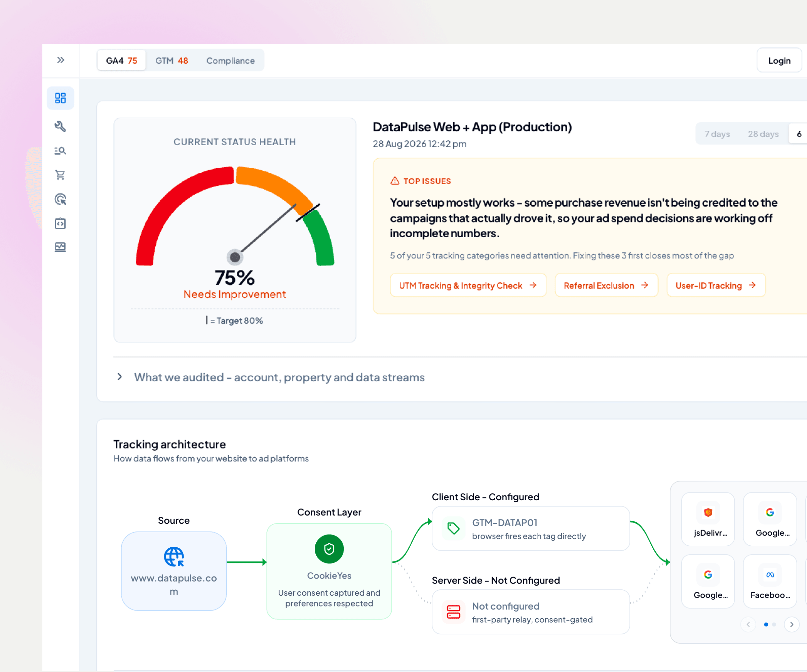
Task: Open the wrench tools icon in sidebar
Action: (60, 126)
